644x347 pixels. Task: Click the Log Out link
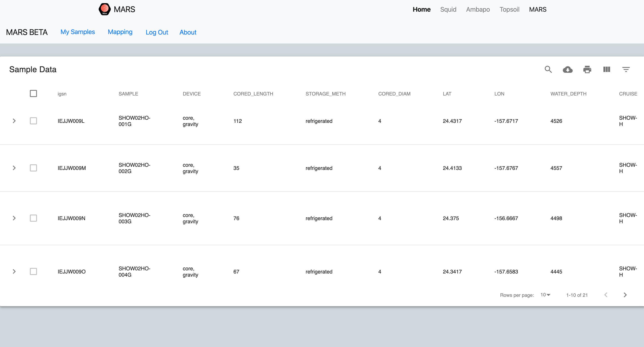click(157, 32)
